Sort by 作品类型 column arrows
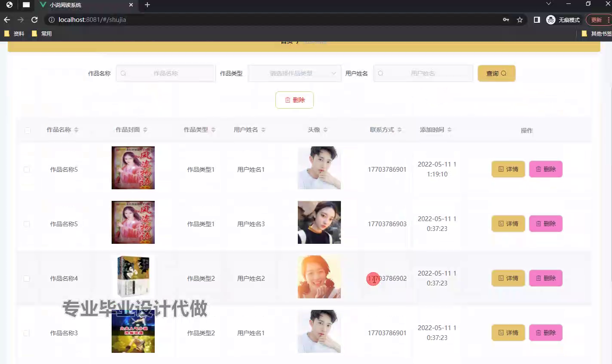This screenshot has height=364, width=612. [213, 130]
